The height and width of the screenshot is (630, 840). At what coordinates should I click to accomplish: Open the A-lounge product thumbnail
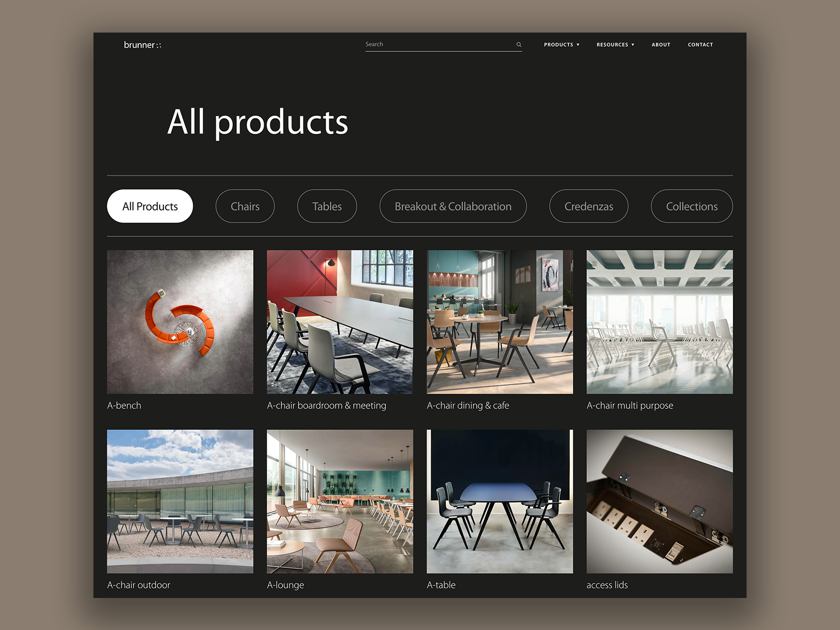tap(340, 501)
